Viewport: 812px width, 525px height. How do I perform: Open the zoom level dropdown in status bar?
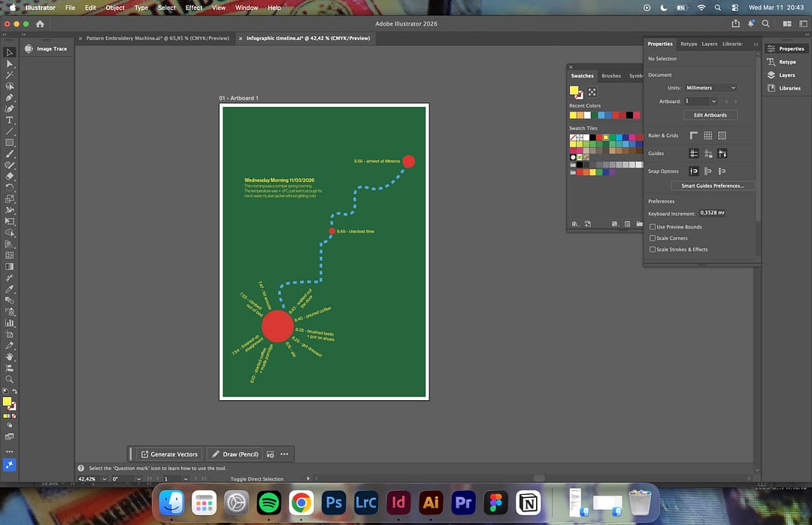pyautogui.click(x=104, y=478)
